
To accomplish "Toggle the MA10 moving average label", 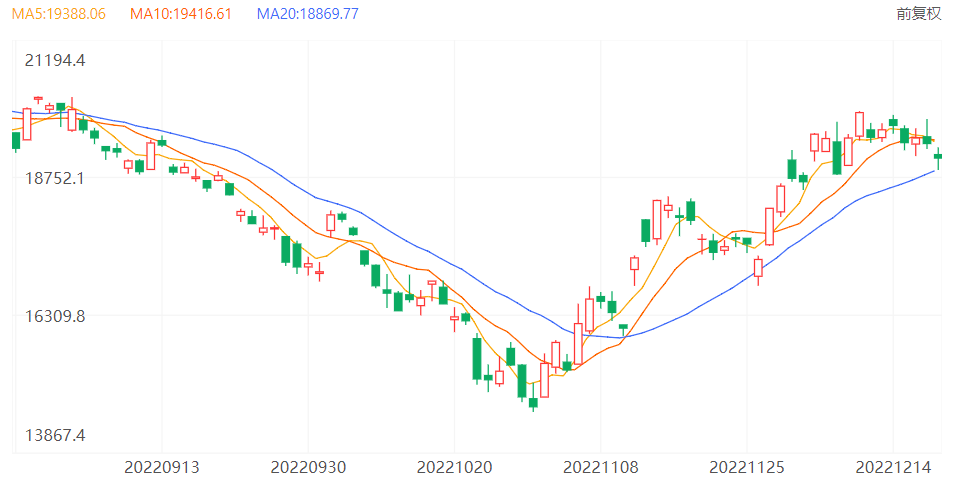I will coord(181,14).
